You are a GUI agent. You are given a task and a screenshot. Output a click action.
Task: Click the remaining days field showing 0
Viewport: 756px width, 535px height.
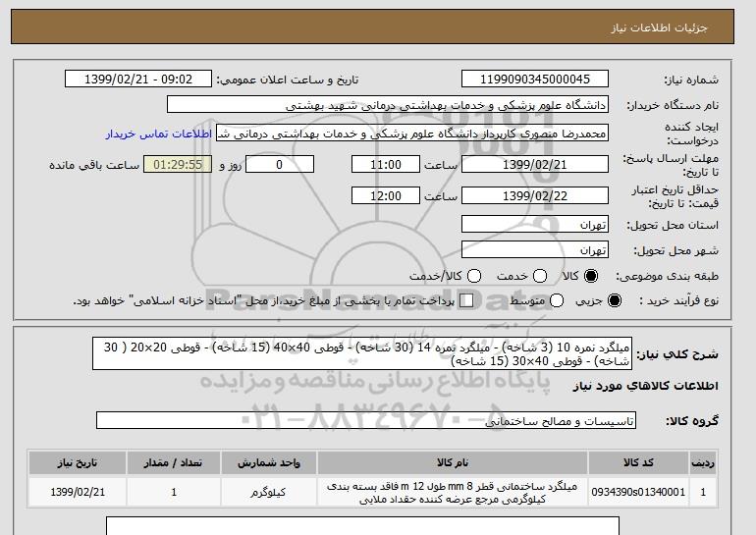(280, 164)
